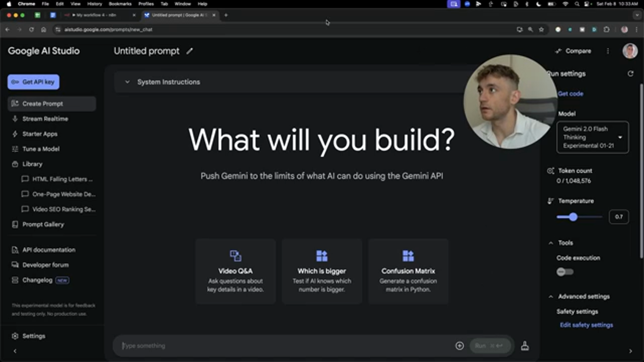Open Starter Apps section
The width and height of the screenshot is (644, 362).
(x=40, y=134)
